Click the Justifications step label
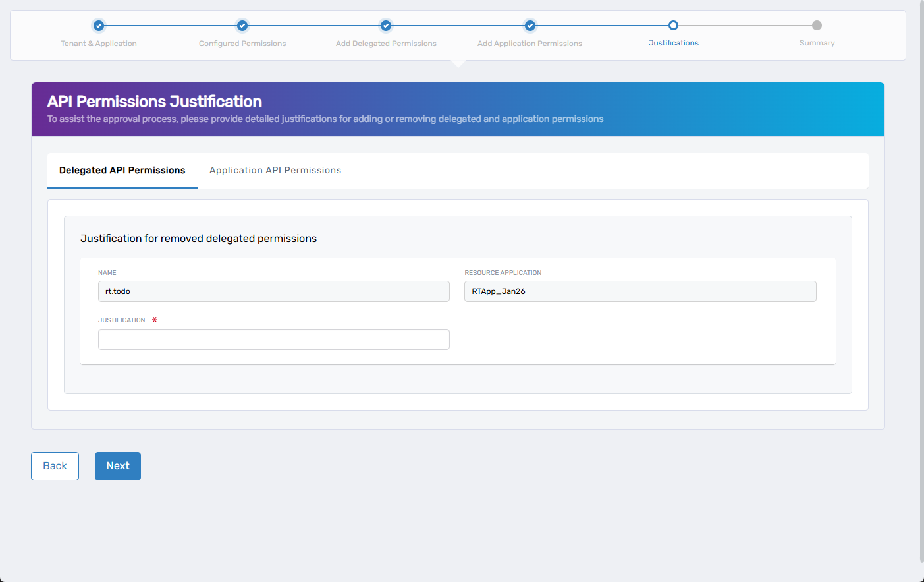 [x=673, y=43]
